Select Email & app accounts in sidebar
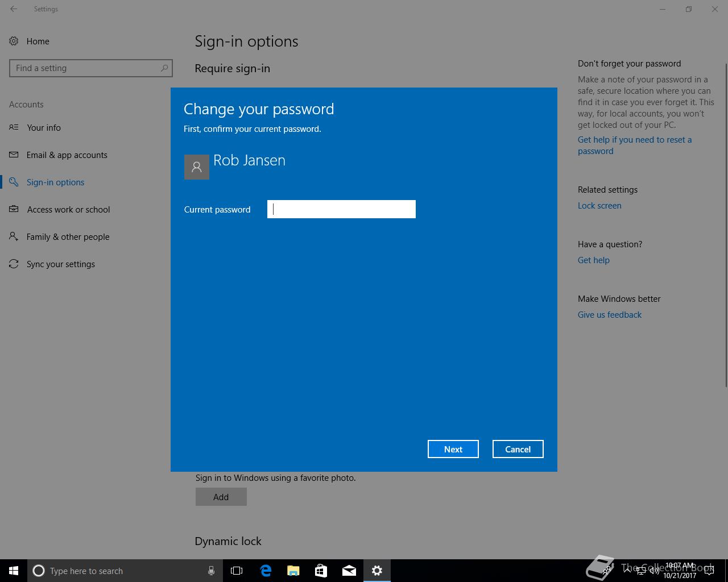 (x=85, y=155)
